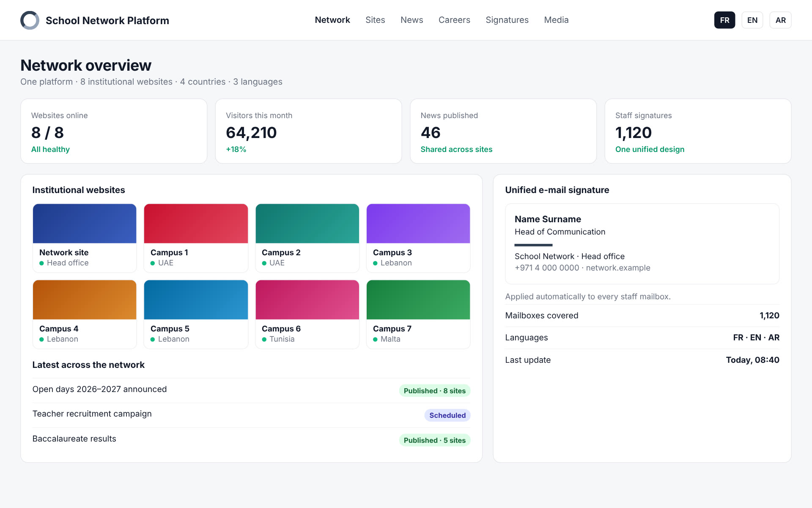Select the pink Campus 6 banner

[x=307, y=300]
